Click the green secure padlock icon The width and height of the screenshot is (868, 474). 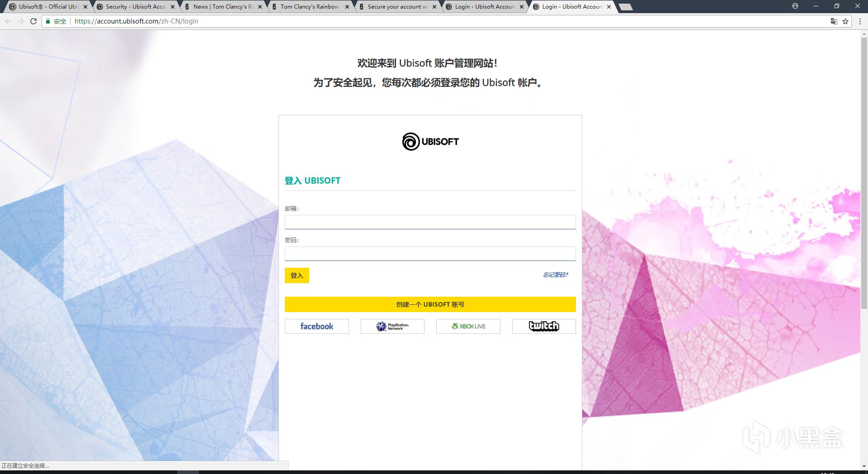pos(48,21)
